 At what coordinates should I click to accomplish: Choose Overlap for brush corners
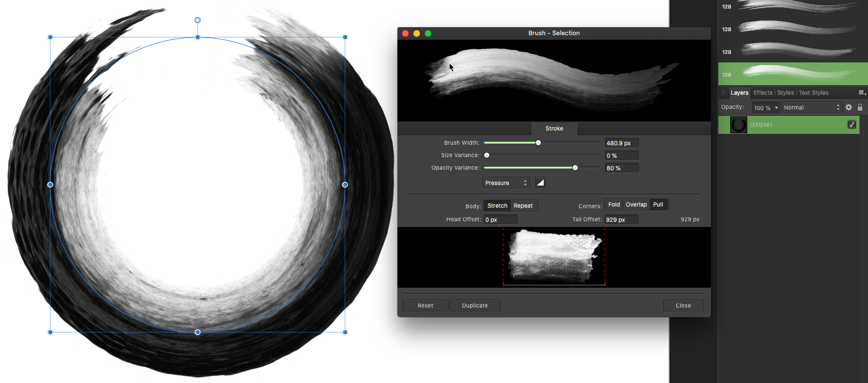636,205
